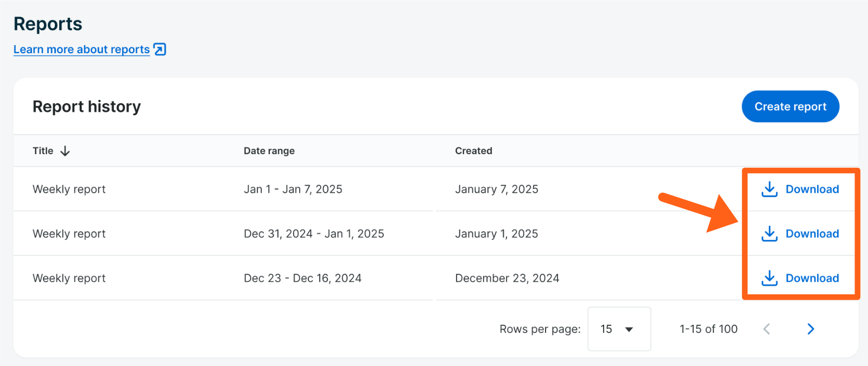Open the Rows per page dropdown

tap(619, 329)
